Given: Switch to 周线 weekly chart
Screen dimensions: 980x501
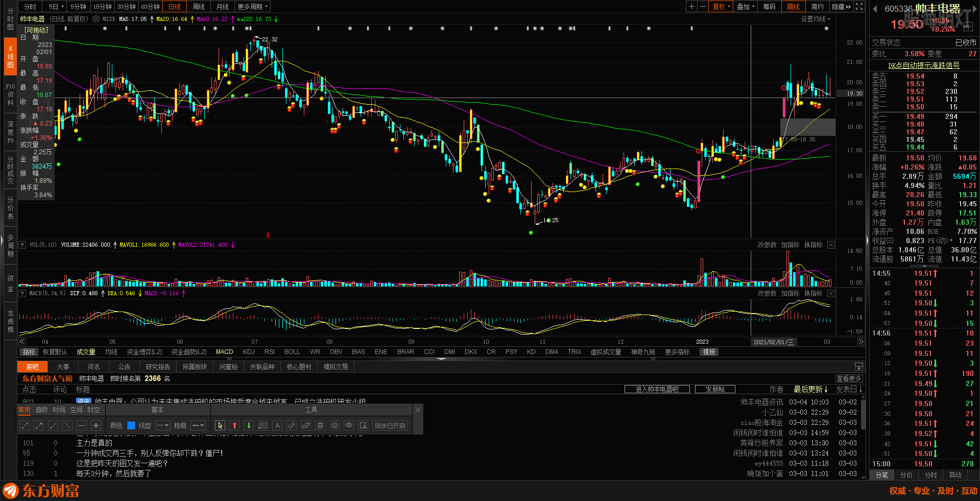Looking at the screenshot, I should tap(199, 7).
